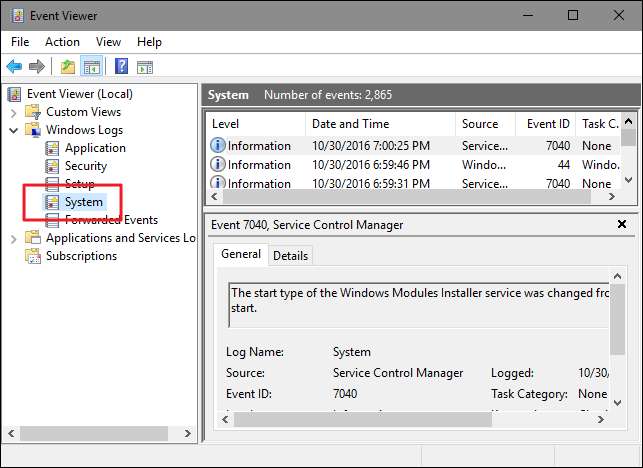The image size is (643, 468).
Task: Select the Security log in tree
Action: pos(85,166)
